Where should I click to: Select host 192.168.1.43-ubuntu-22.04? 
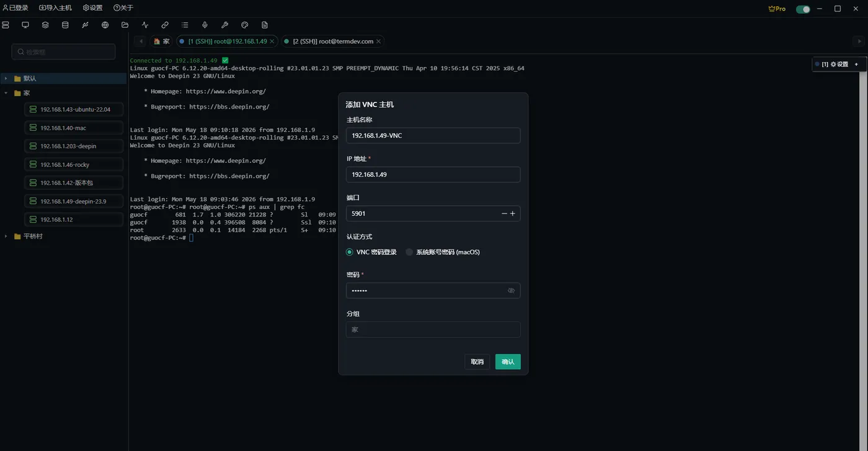pyautogui.click(x=74, y=109)
